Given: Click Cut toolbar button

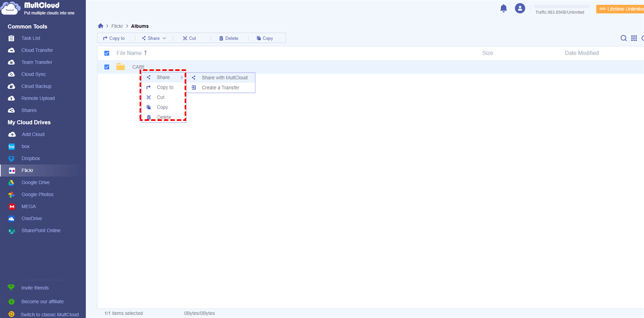Looking at the screenshot, I should 189,38.
